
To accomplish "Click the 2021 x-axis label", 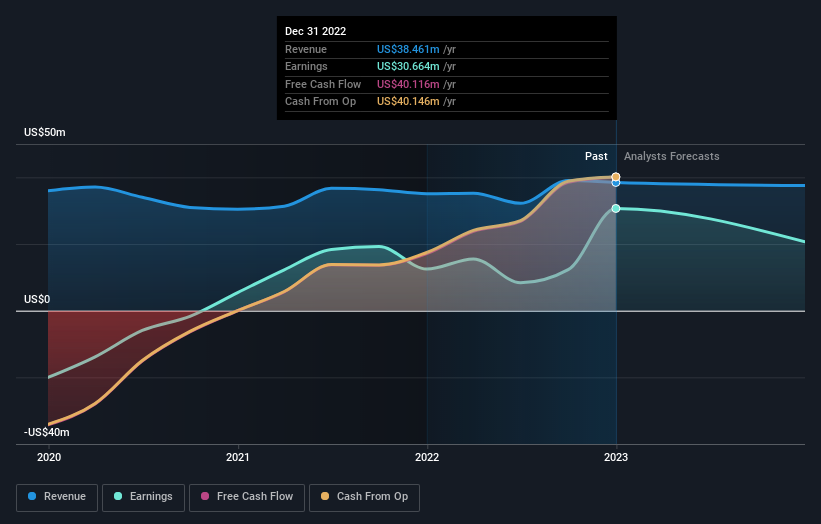I will (238, 457).
